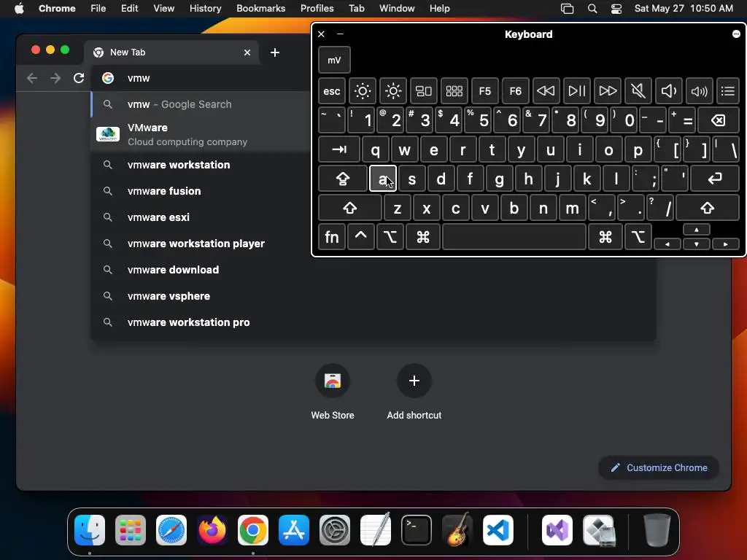The image size is (747, 560).
Task: Toggle the right command key
Action: (605, 237)
